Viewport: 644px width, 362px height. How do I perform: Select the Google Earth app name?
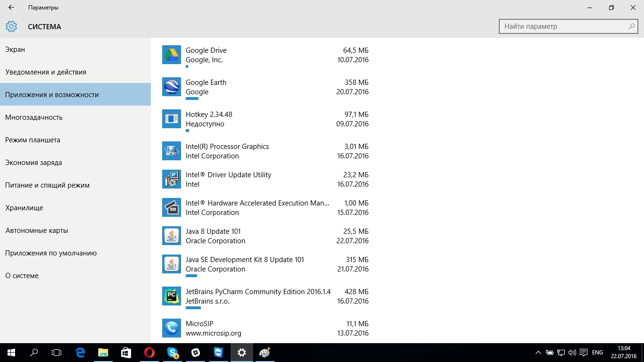coord(206,82)
